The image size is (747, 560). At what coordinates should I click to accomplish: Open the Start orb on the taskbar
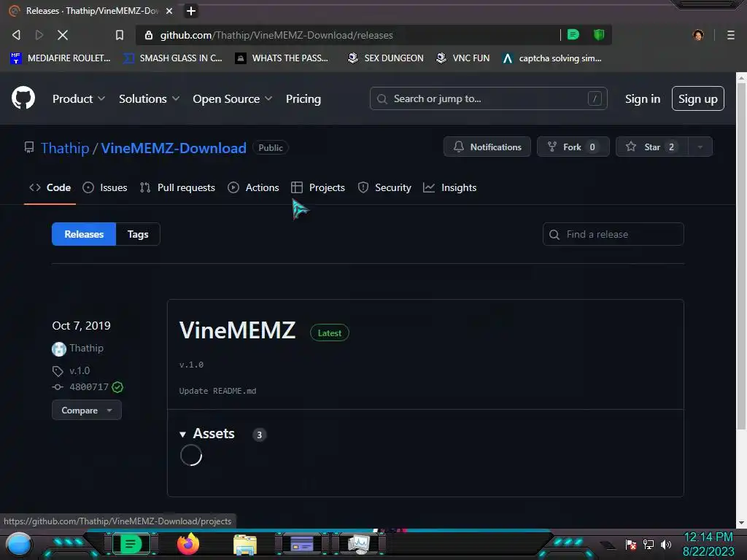click(19, 545)
